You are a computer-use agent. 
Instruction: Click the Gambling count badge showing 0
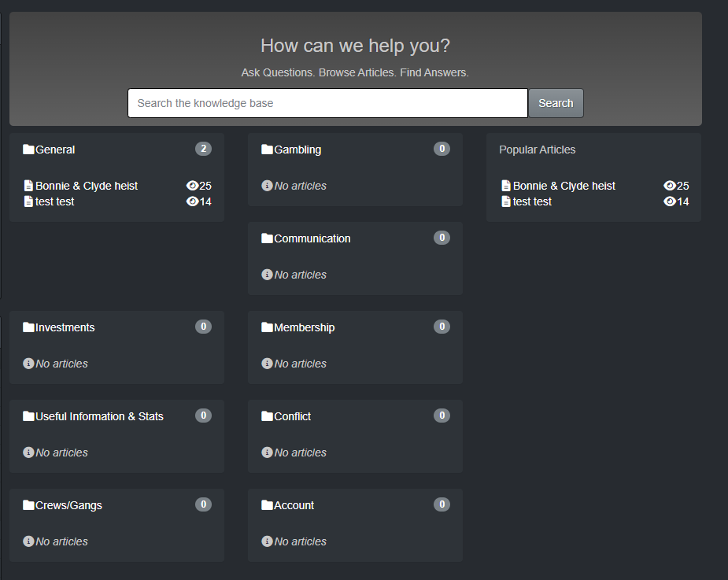442,149
